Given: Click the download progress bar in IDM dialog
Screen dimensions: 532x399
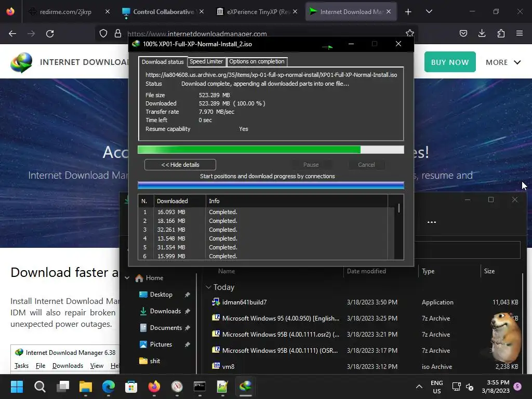Looking at the screenshot, I should point(271,150).
